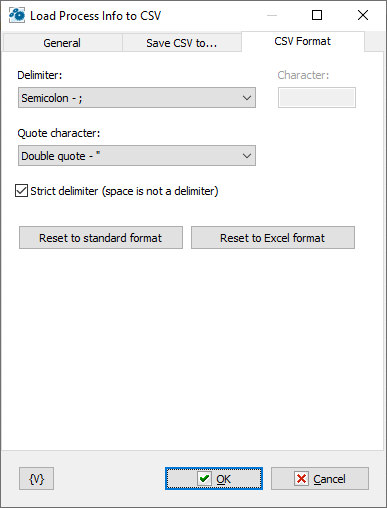Confirm the dialog with the OK button
Screen dimensions: 387x508
(x=214, y=479)
